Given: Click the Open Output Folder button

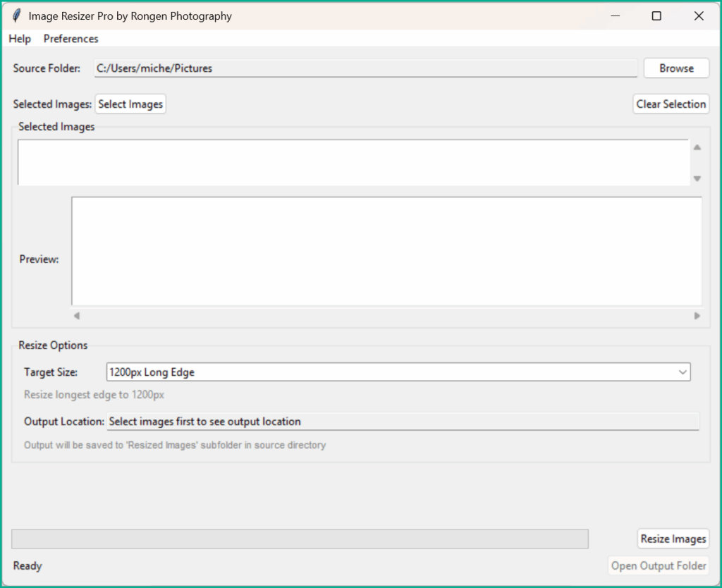Looking at the screenshot, I should [659, 565].
